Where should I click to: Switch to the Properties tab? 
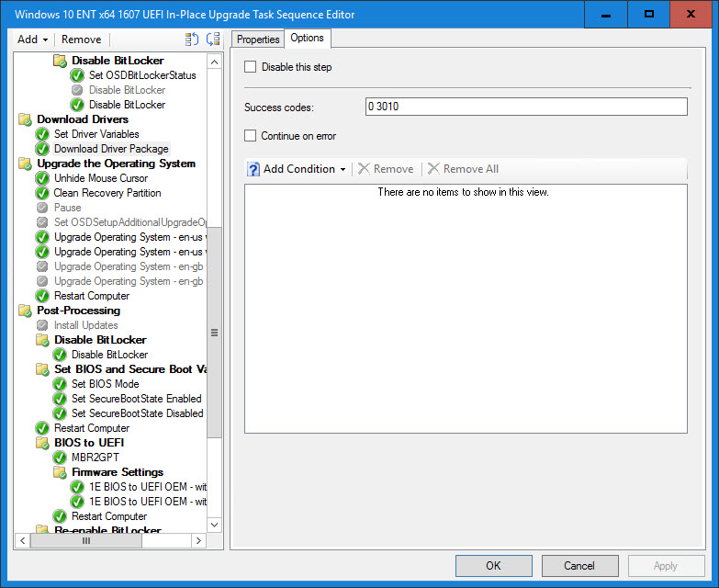258,39
